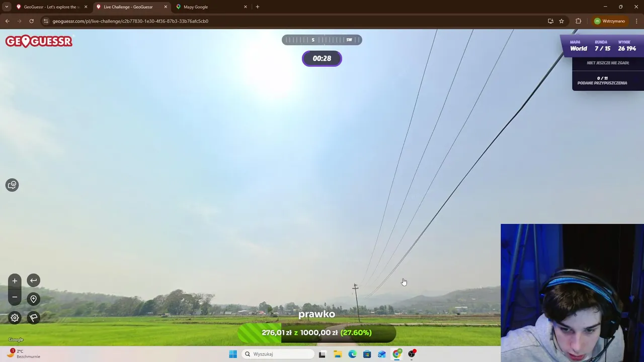644x362 pixels.
Task: Open OBS Studio from the taskbar
Action: click(412, 354)
